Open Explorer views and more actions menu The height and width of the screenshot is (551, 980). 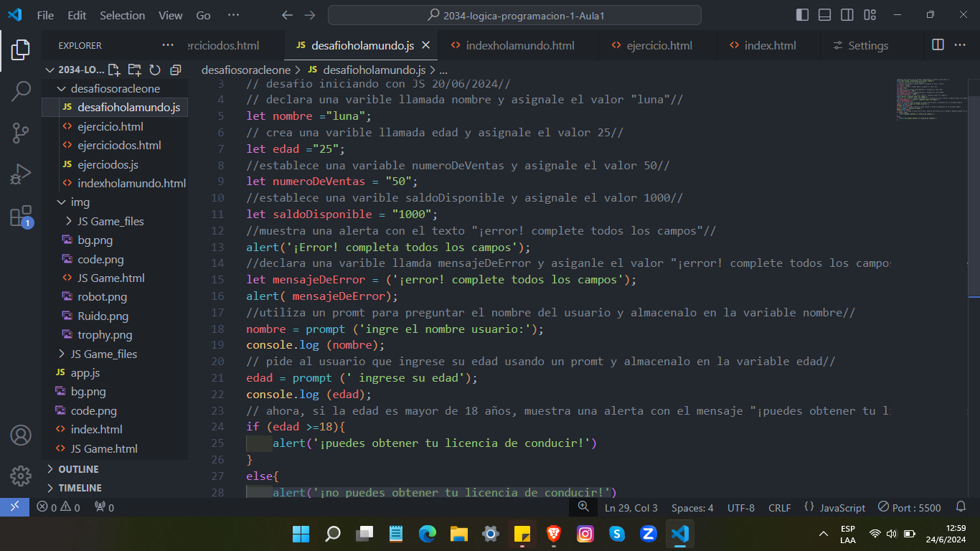coord(168,45)
